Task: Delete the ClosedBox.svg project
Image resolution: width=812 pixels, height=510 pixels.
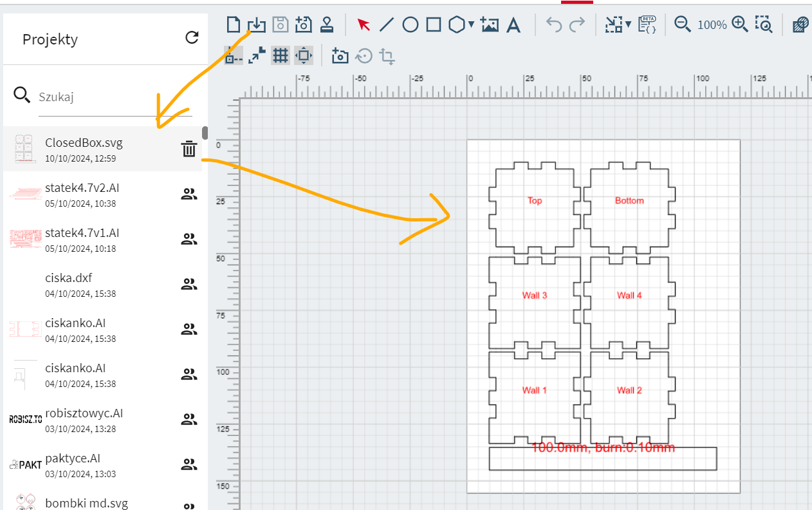Action: [x=189, y=149]
